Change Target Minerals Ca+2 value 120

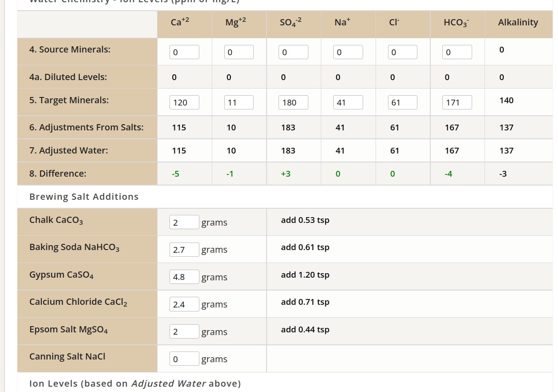click(184, 102)
